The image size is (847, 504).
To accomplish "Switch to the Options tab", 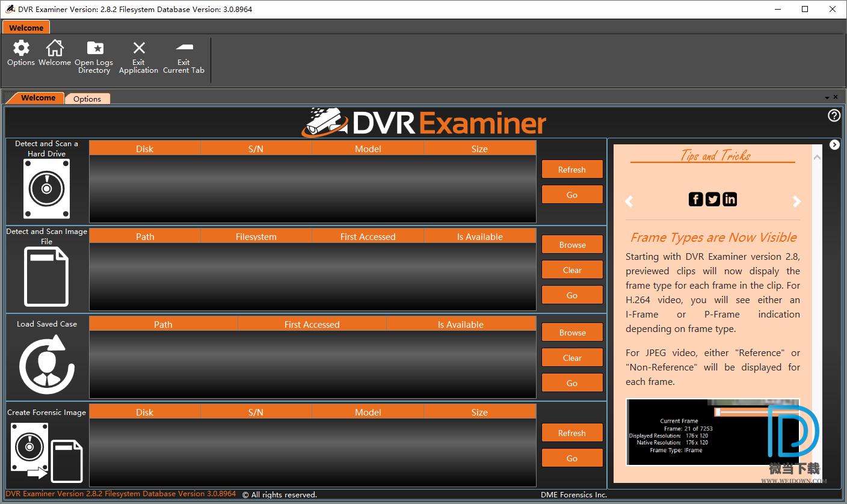I will (x=87, y=99).
